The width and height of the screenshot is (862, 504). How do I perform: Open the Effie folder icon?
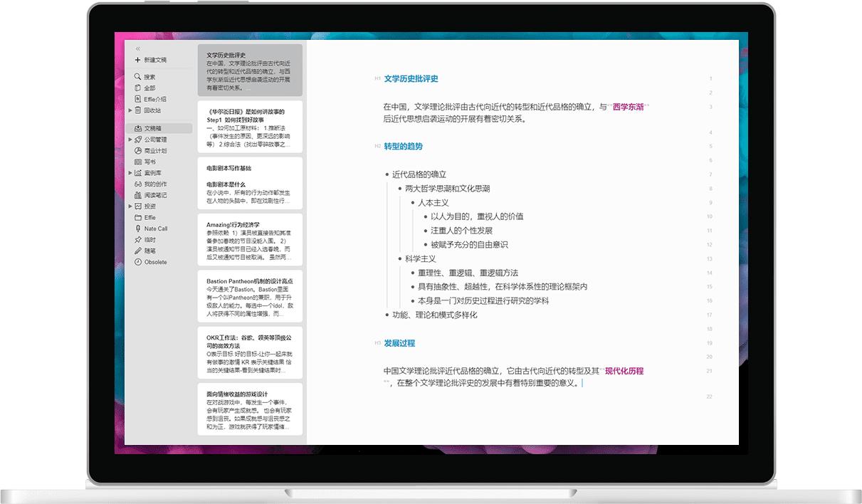point(137,217)
